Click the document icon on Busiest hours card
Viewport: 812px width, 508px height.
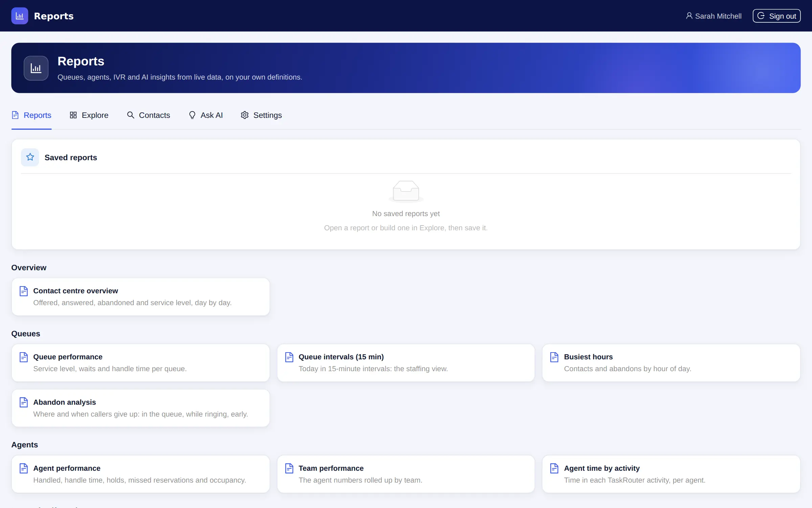[554, 357]
